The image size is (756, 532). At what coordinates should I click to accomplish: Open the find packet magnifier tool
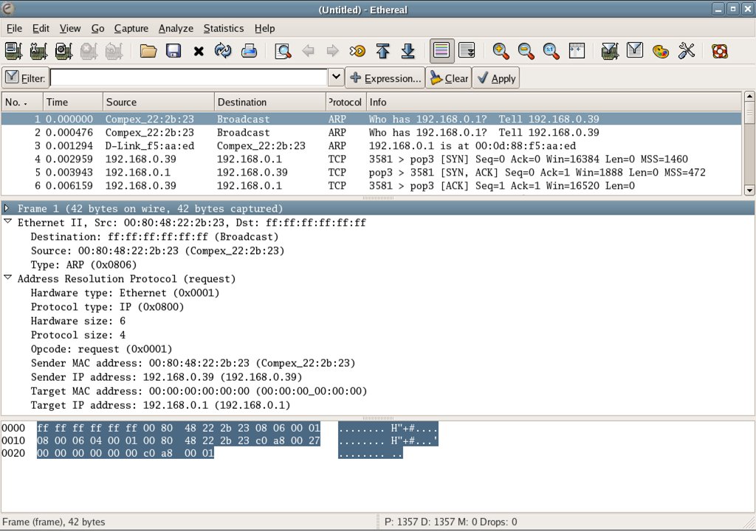[282, 51]
